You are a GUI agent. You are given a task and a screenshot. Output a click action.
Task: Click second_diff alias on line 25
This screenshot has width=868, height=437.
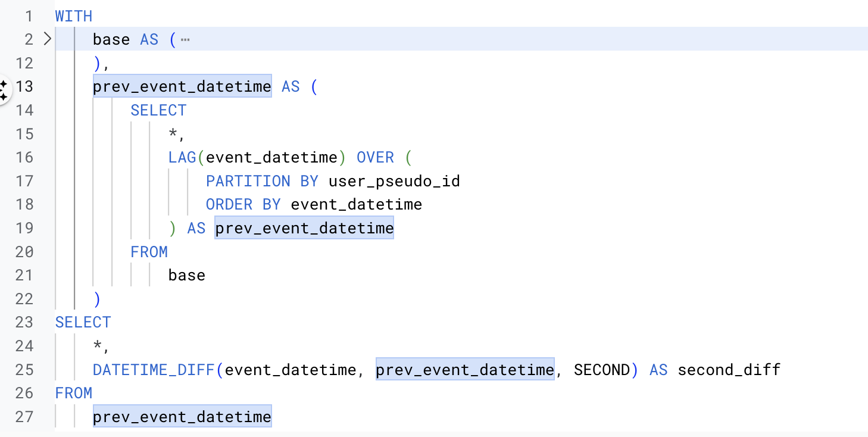[729, 369]
